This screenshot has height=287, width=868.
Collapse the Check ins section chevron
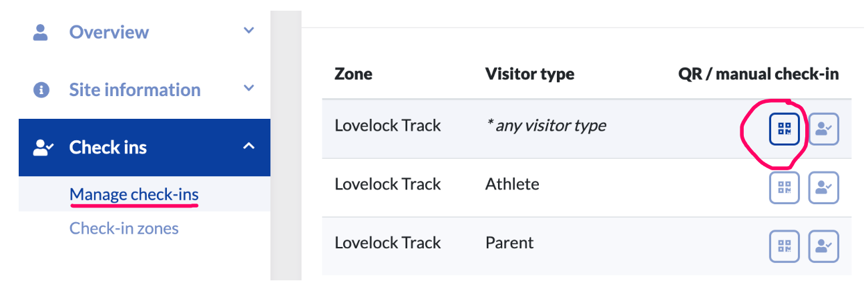coord(248,146)
